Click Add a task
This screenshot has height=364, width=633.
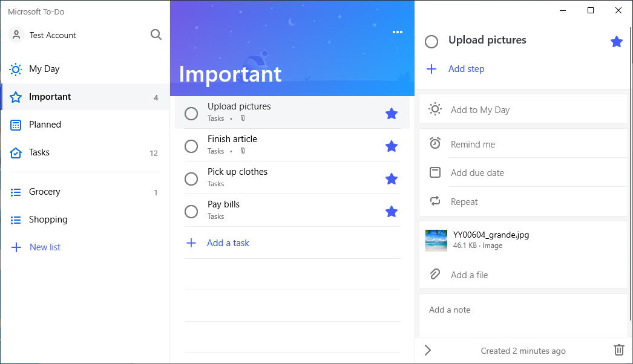[x=228, y=242]
